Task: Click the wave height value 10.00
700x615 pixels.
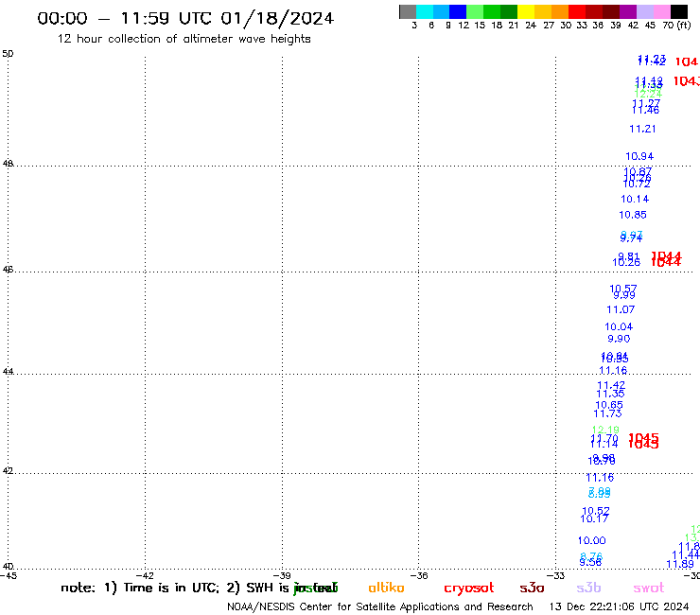Action: (591, 541)
